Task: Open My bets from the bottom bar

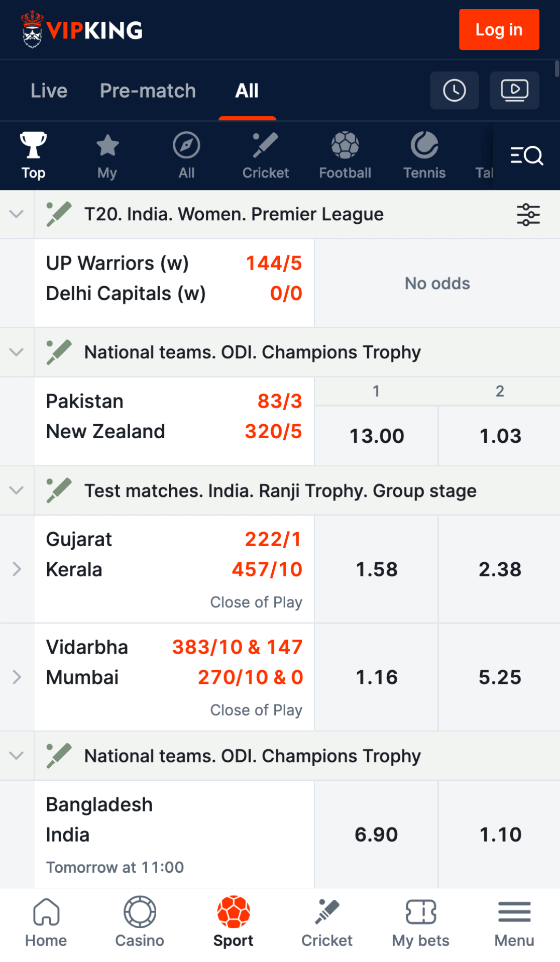Action: 421,921
